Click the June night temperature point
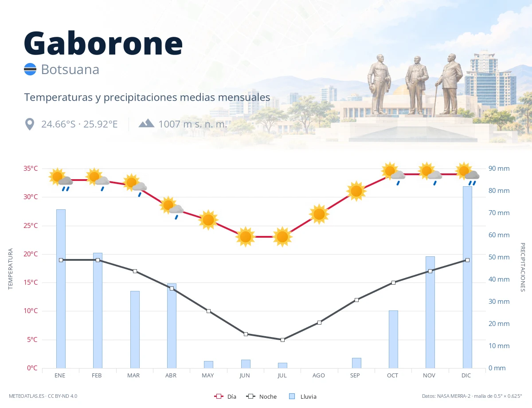This screenshot has width=532, height=408. point(246,334)
